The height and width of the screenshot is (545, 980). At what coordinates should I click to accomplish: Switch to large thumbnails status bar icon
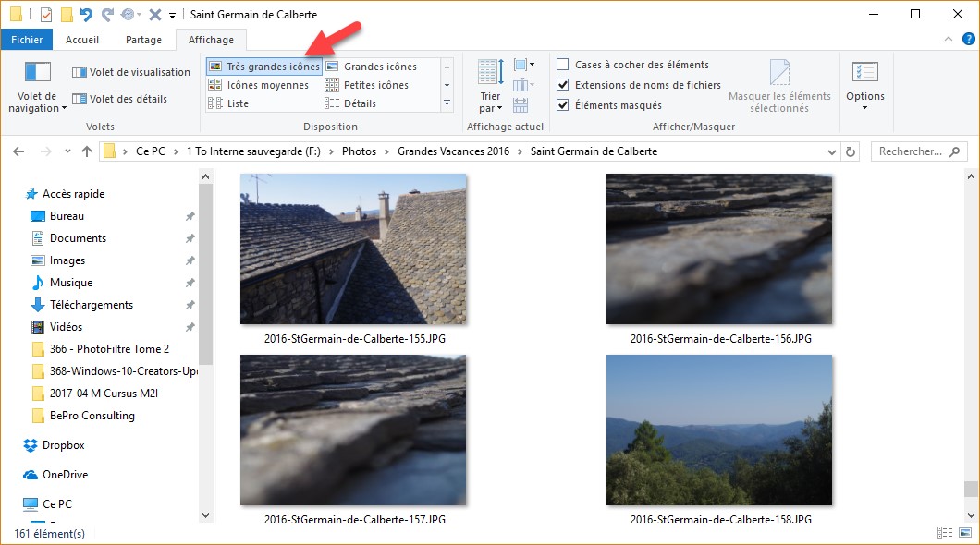965,532
